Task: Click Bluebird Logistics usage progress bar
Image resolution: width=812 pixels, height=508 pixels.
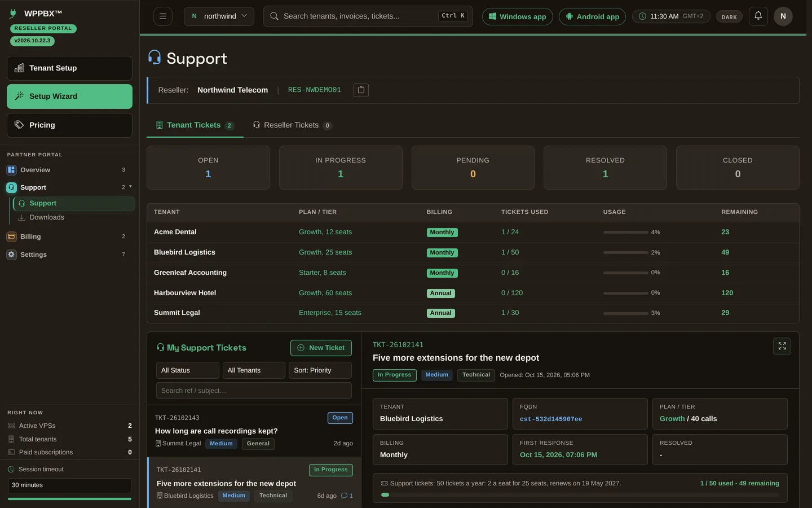Action: point(625,252)
